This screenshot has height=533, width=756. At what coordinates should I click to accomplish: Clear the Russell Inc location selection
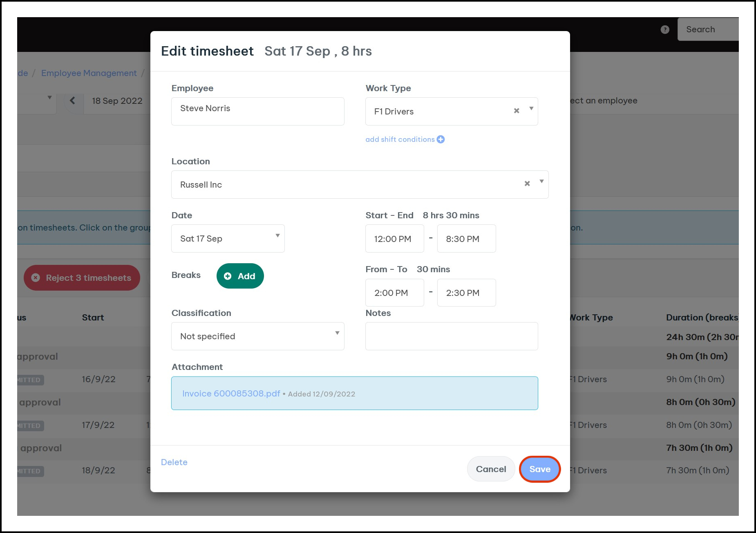[527, 184]
